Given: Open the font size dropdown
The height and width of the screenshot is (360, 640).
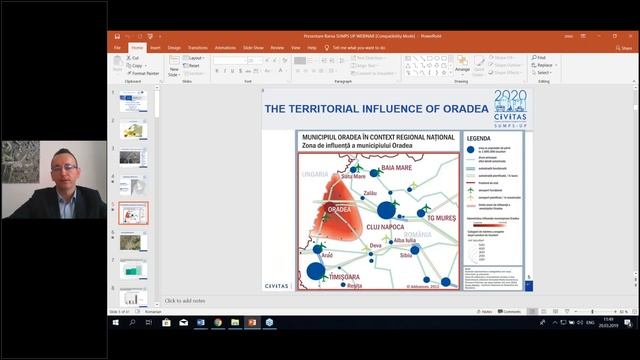Looking at the screenshot, I should tap(260, 60).
